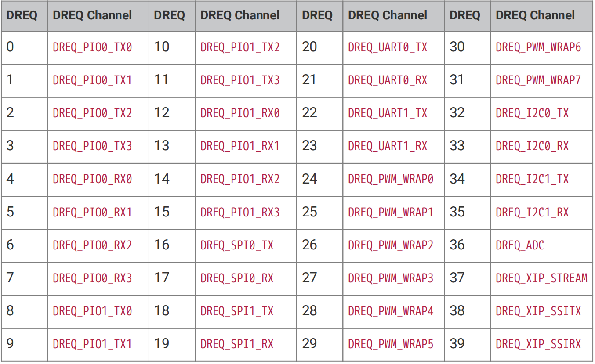The height and width of the screenshot is (364, 595).
Task: Click the DREQ_XIP_SSIRX link
Action: 538,344
